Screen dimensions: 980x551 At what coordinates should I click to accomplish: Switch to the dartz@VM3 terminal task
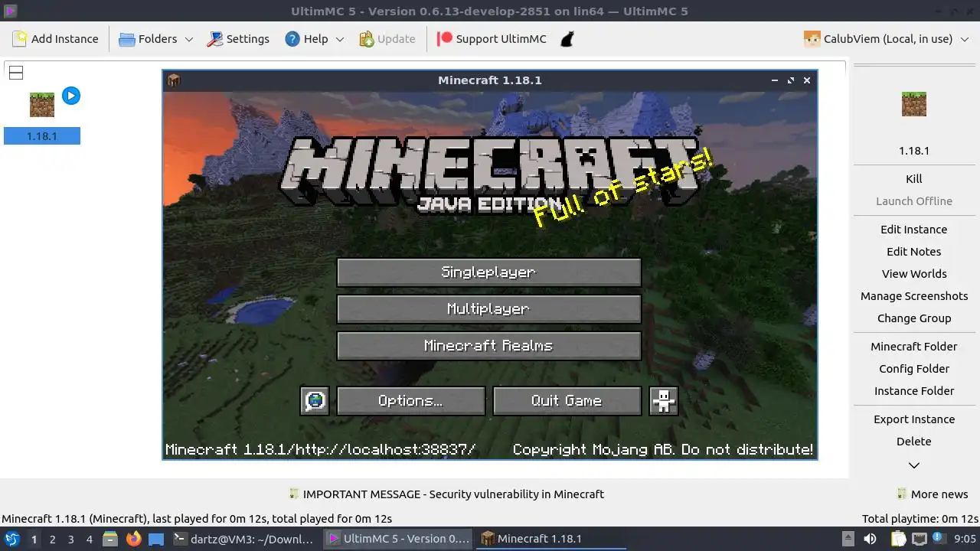pyautogui.click(x=244, y=539)
